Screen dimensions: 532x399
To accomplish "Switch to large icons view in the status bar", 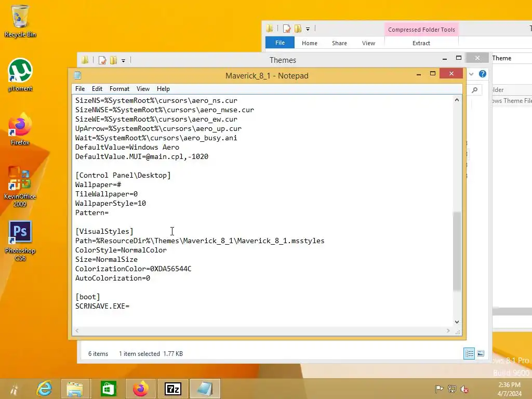I will pyautogui.click(x=481, y=353).
